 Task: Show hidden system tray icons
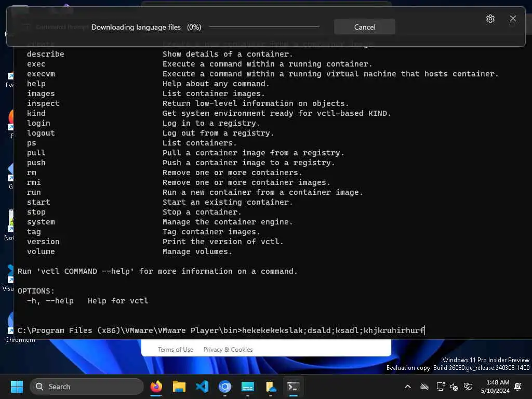[408, 387]
